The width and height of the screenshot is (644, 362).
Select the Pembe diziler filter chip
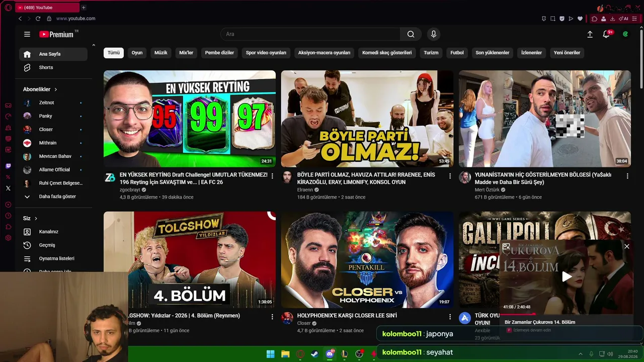click(219, 53)
